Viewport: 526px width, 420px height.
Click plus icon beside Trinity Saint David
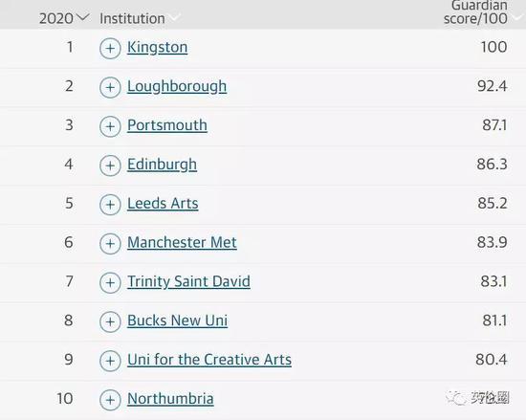[110, 283]
